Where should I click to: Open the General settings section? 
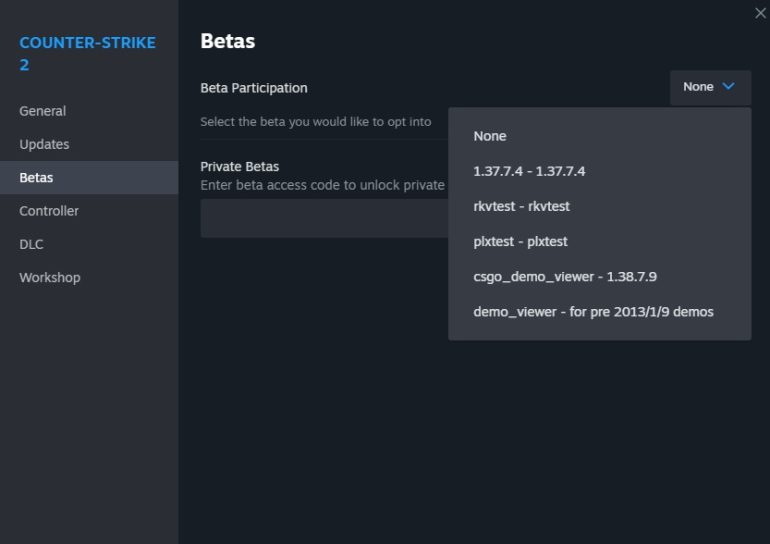[43, 111]
